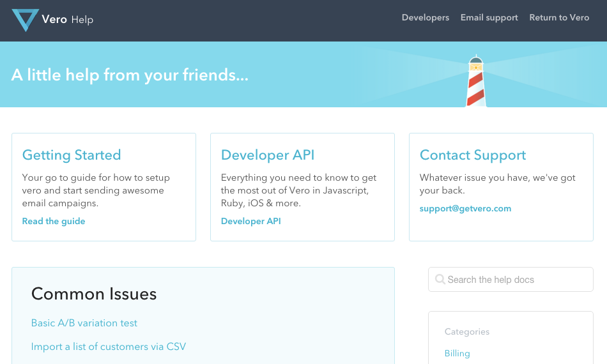The width and height of the screenshot is (607, 364).
Task: Open the Getting Started card heading
Action: [72, 155]
